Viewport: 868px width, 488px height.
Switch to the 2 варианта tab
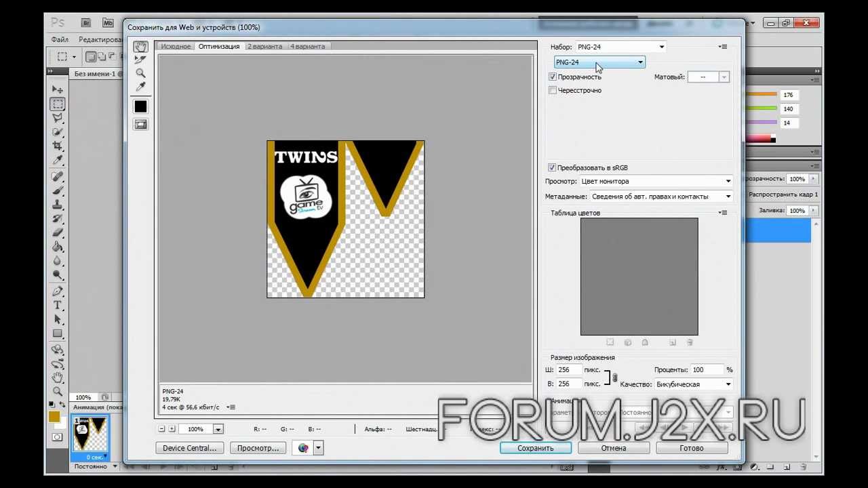264,46
